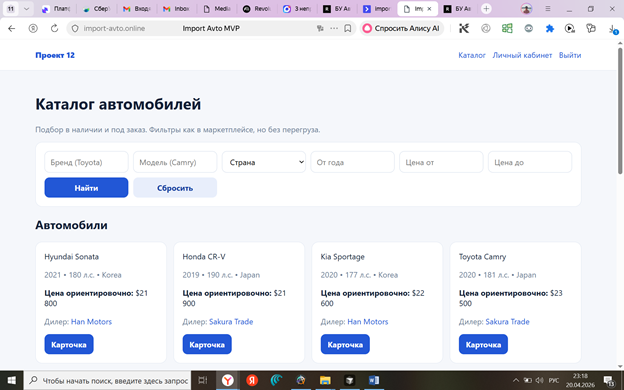
Task: Open the Каталог navigation link
Action: 472,55
